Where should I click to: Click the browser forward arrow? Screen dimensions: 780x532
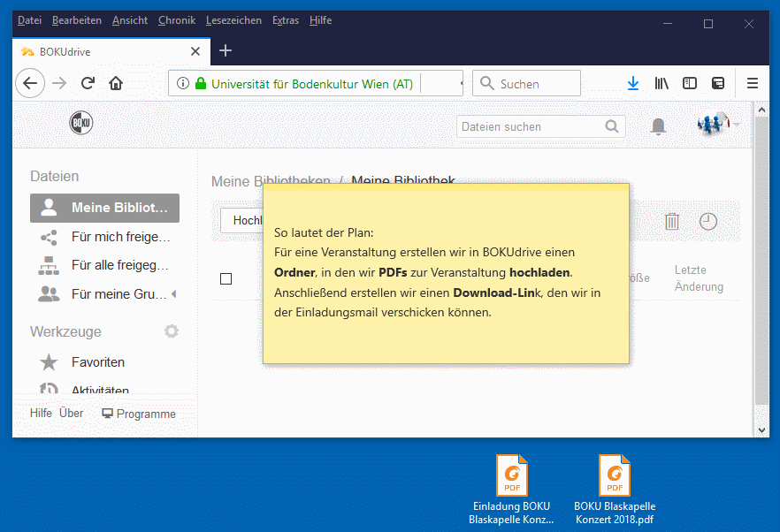pyautogui.click(x=59, y=83)
